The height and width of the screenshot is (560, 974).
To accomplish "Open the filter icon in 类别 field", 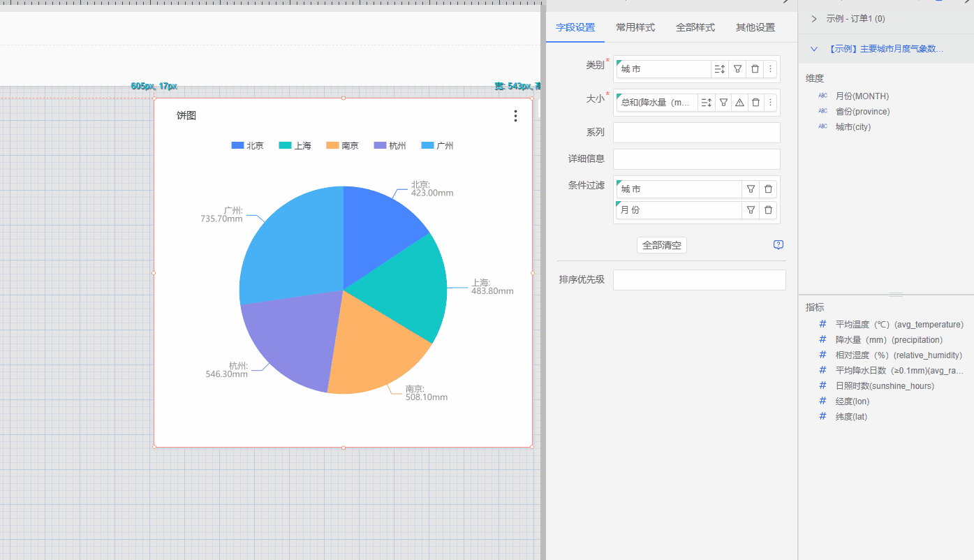I will coord(737,69).
